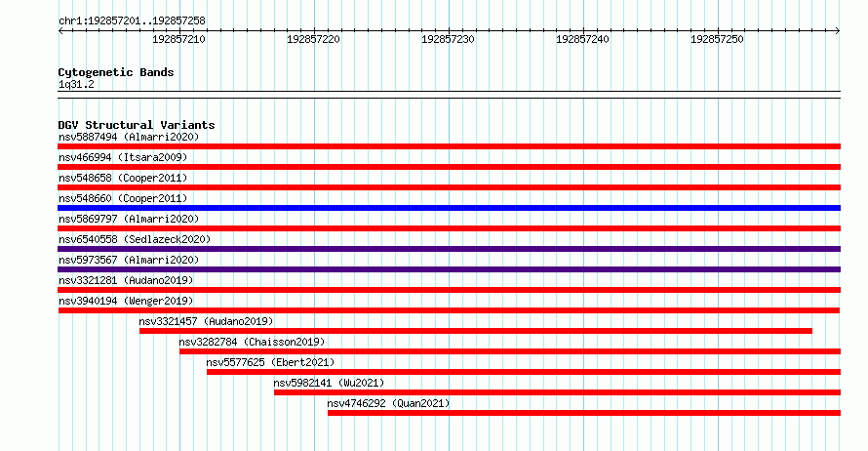Screen dimensions: 868x451
Task: Select the red bar under nsv5869797
Action: [449, 228]
